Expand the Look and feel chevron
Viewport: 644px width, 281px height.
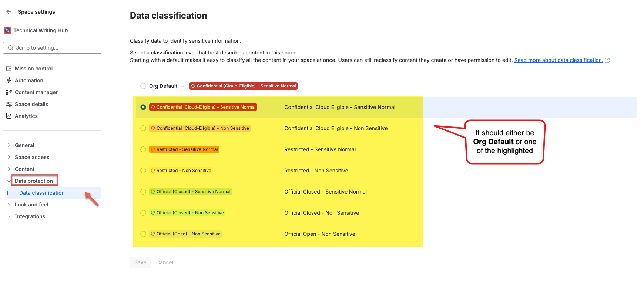[x=9, y=205]
